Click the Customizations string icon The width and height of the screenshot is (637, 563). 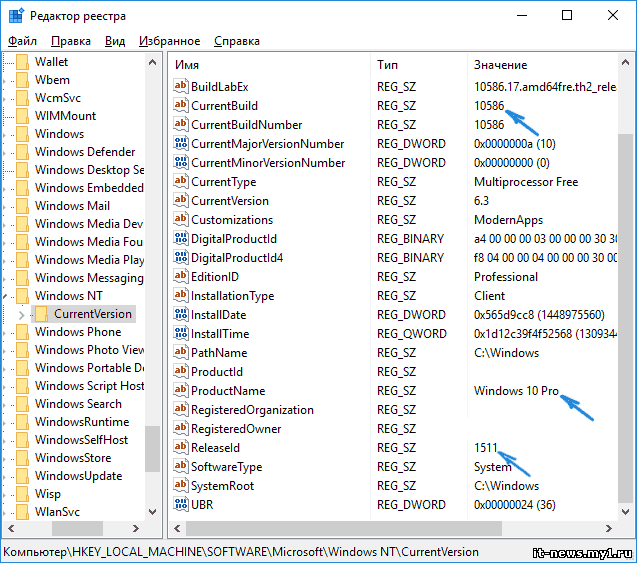coord(180,219)
